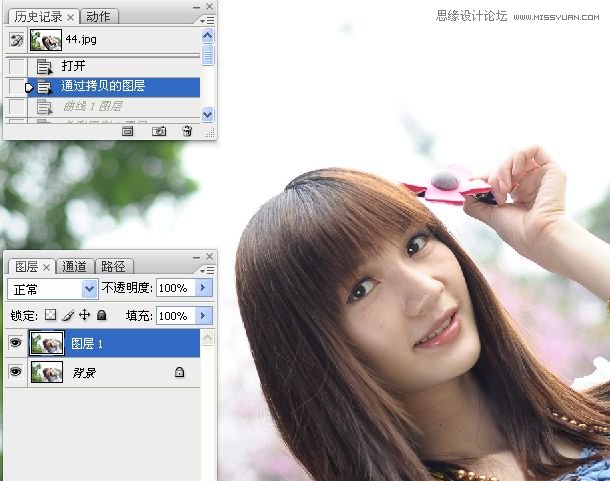Switch to the 历史记录 tab

(x=38, y=17)
